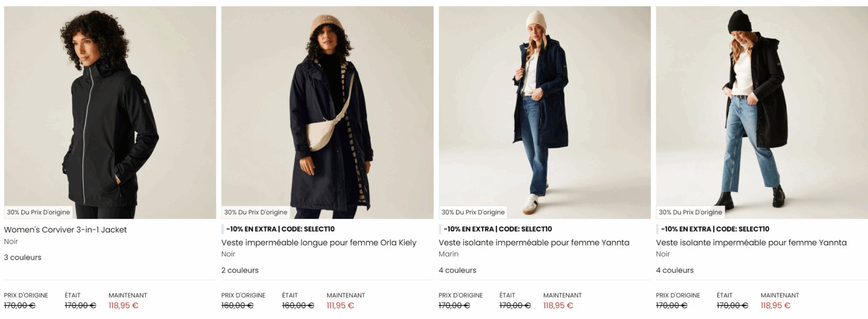The height and width of the screenshot is (319, 868).
Task: Click "3 couleurs" under the Corviver jacket
Action: [x=23, y=257]
